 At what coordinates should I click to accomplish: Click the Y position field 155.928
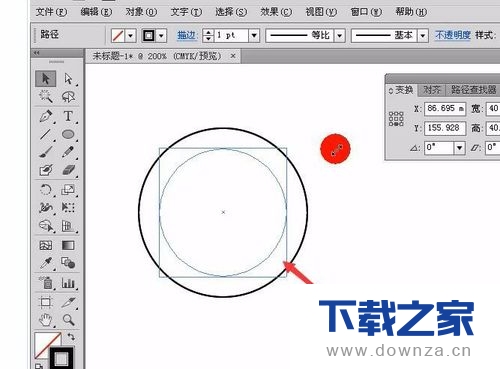tap(445, 128)
